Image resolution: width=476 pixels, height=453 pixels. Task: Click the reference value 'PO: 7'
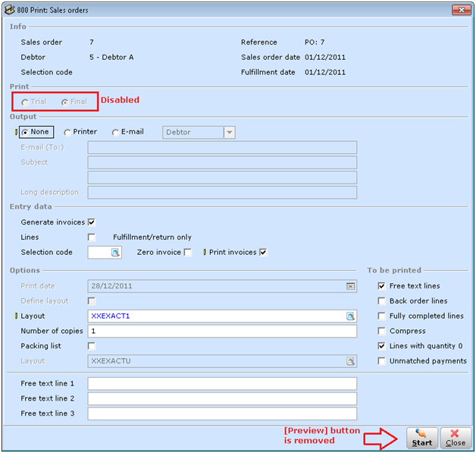click(315, 42)
